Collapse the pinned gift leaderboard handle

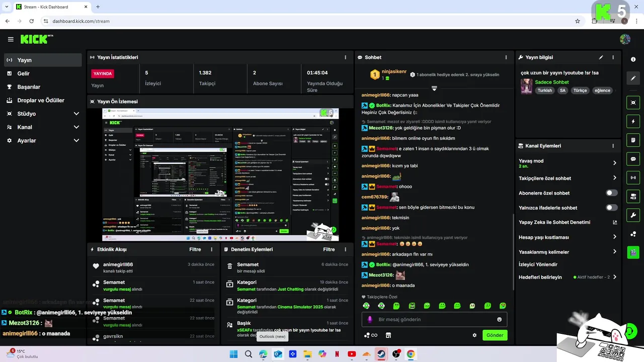point(434,88)
